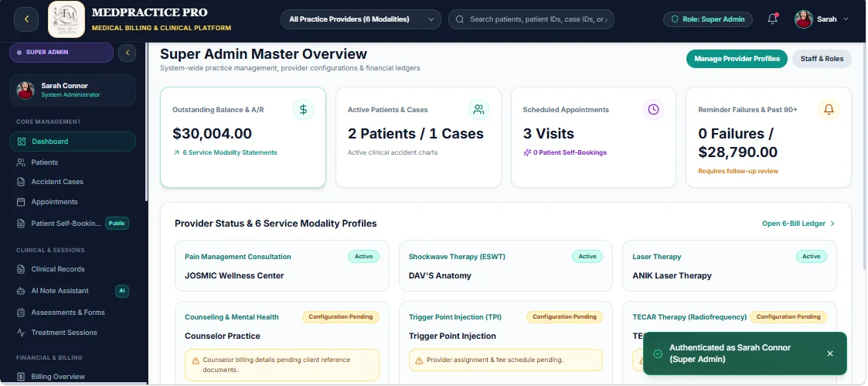Click the people icon on Active Patients card
Screen dimensions: 868x386
click(x=479, y=110)
